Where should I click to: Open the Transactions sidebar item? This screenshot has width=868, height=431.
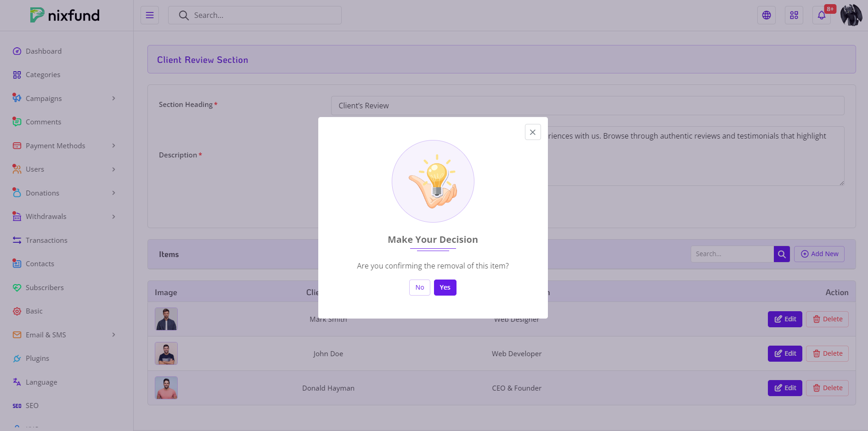click(46, 241)
